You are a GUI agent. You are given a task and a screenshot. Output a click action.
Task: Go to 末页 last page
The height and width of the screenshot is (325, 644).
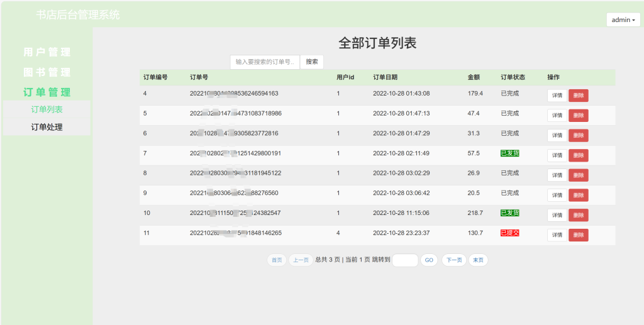[478, 260]
